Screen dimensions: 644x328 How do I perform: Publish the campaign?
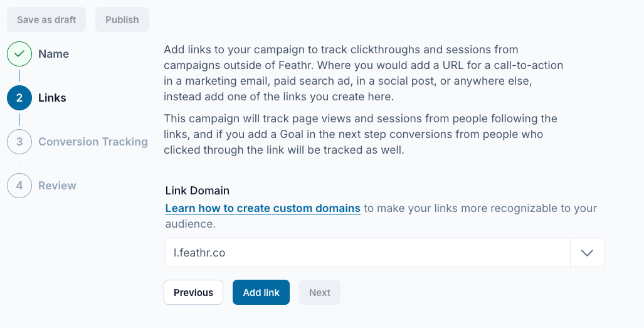[x=122, y=19]
